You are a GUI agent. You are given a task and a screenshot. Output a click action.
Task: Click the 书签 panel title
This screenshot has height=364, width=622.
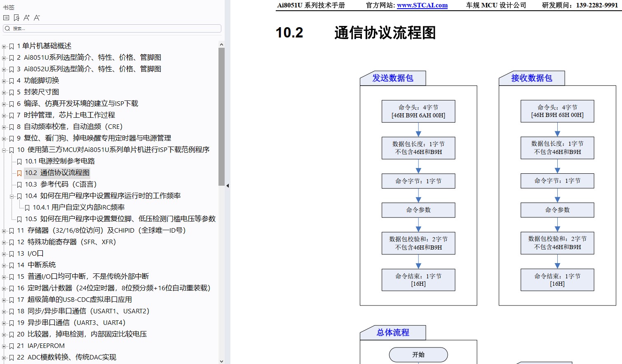click(x=9, y=7)
